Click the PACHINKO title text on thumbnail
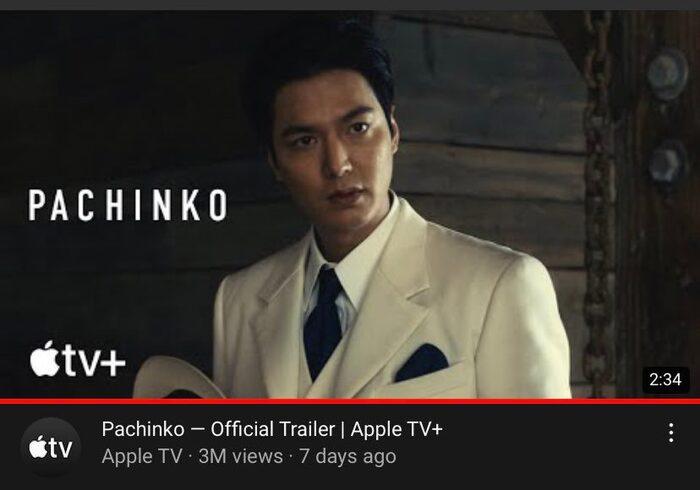This screenshot has height=490, width=700. (x=128, y=205)
